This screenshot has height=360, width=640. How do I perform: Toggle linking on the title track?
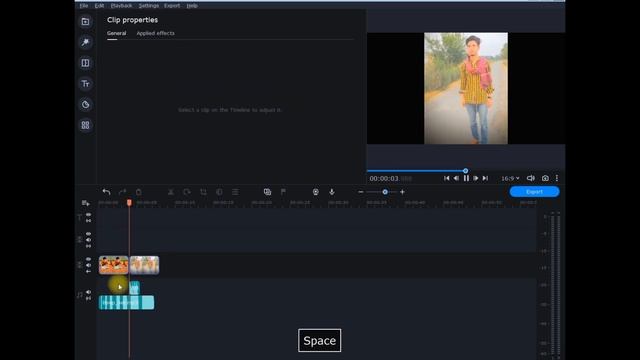tap(89, 221)
